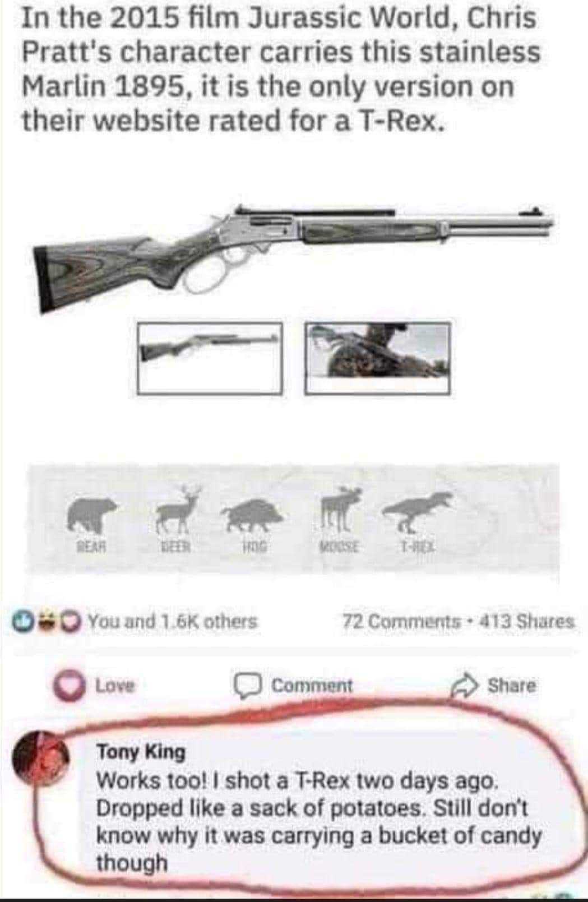The height and width of the screenshot is (902, 588).
Task: Select the bear silhouette icon
Action: [x=91, y=514]
